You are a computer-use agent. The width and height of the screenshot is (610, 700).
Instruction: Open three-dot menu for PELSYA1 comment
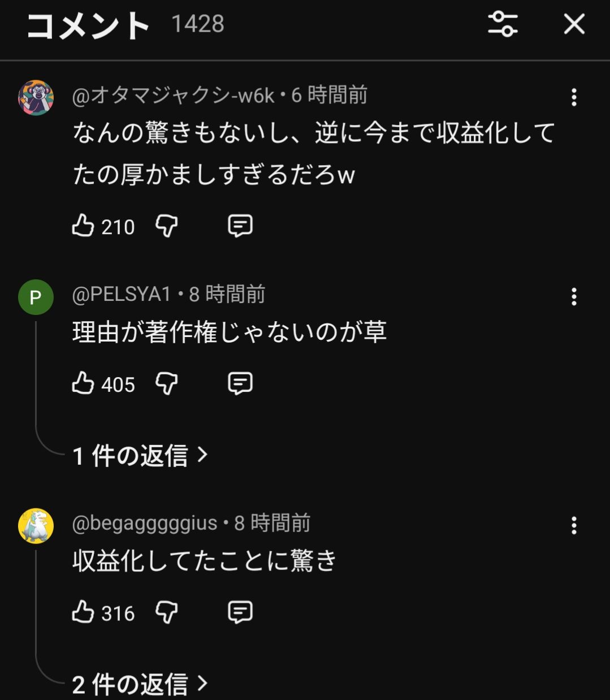click(x=574, y=296)
